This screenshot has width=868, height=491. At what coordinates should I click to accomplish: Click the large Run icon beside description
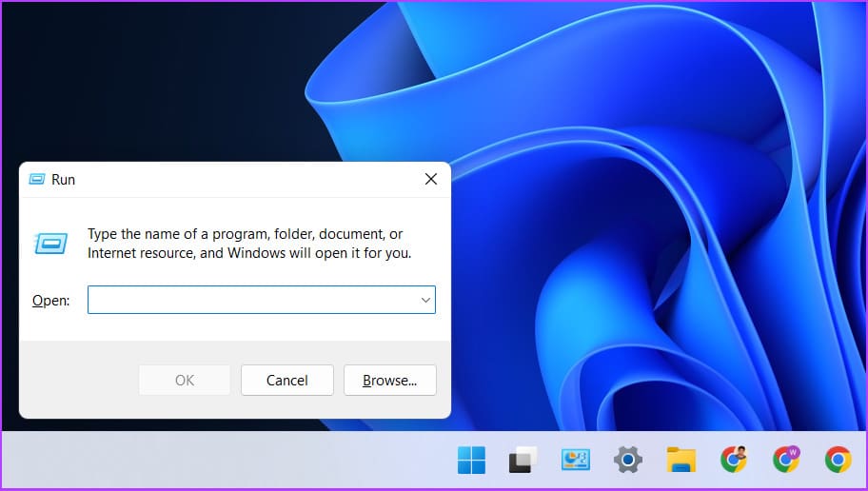51,244
